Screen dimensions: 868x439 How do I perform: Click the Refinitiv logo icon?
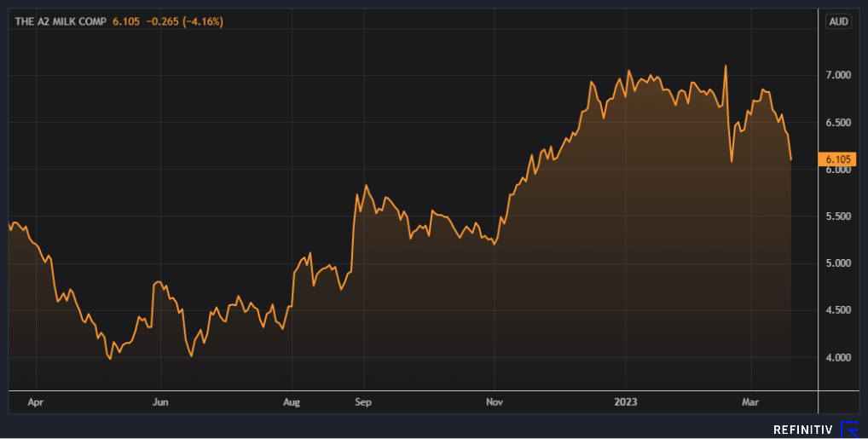[850, 430]
